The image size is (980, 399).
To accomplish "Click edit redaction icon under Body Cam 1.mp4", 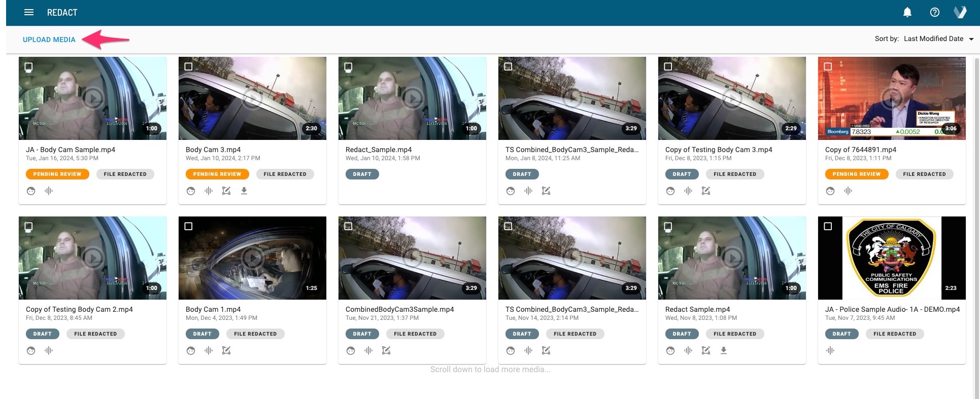I will [226, 351].
